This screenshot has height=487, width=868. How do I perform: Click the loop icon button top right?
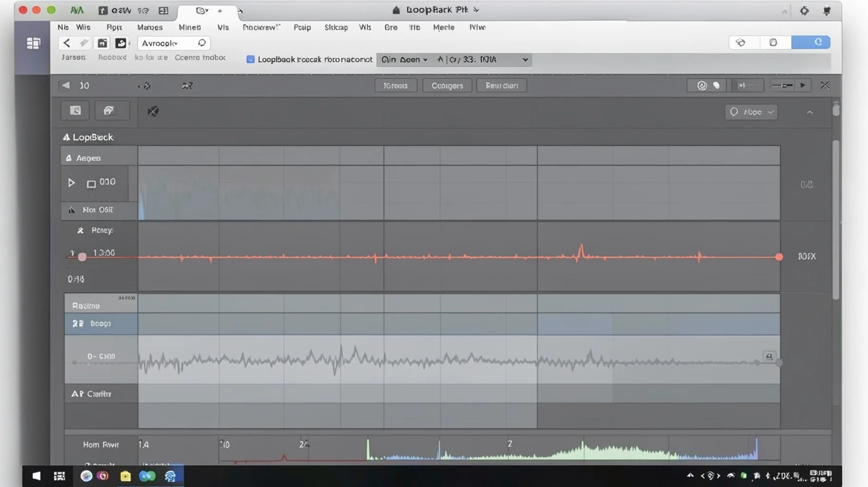(740, 42)
